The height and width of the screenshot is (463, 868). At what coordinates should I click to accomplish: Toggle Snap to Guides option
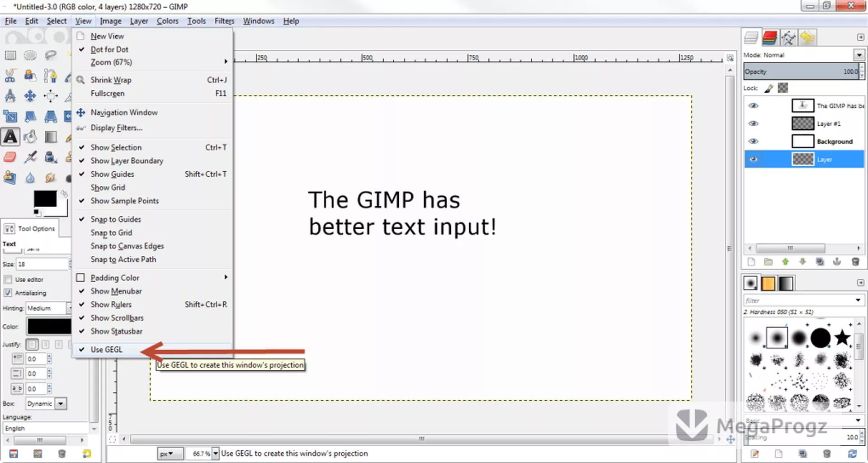(152, 219)
